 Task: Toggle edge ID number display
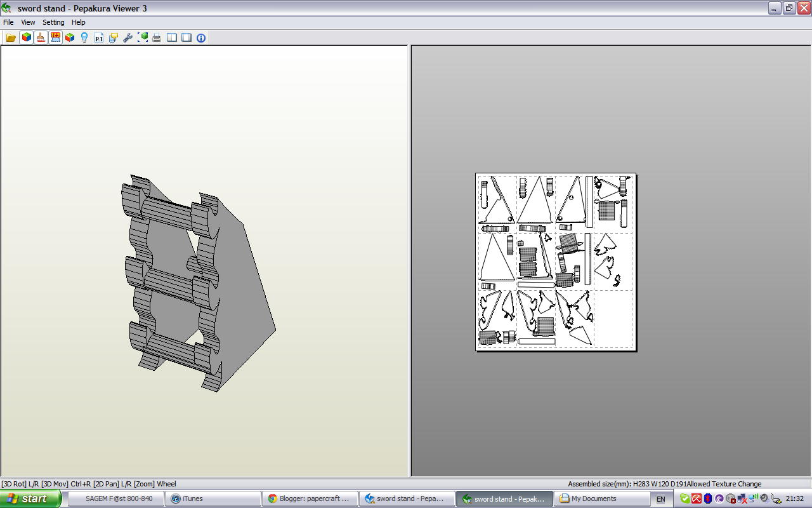point(55,37)
